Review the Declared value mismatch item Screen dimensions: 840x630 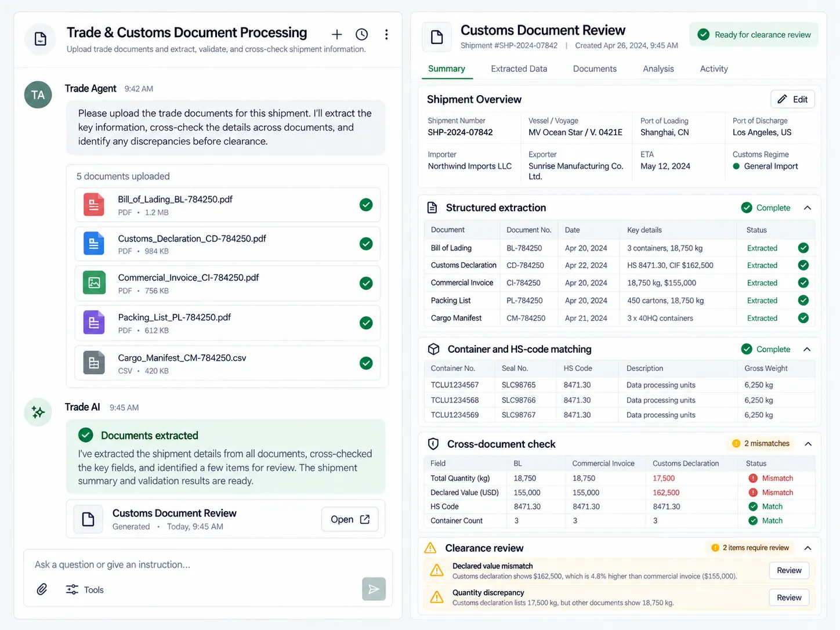(x=789, y=570)
